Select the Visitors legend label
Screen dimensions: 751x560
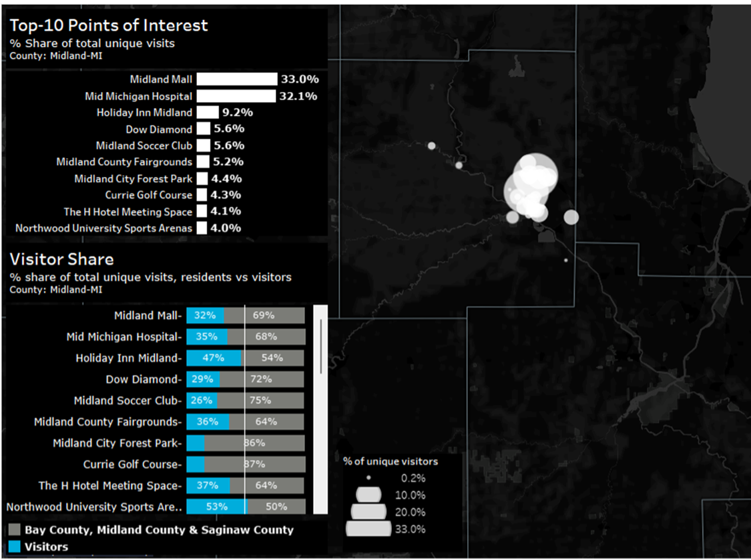tap(46, 547)
